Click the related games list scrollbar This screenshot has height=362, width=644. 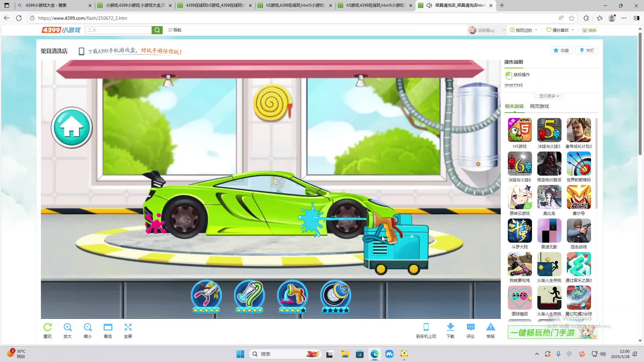[x=596, y=163]
